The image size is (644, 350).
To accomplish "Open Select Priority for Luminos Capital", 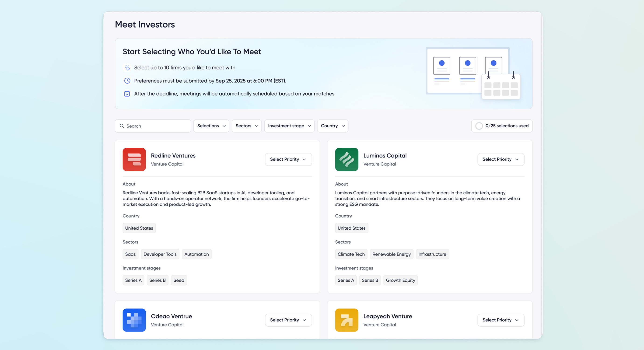I will (x=500, y=159).
